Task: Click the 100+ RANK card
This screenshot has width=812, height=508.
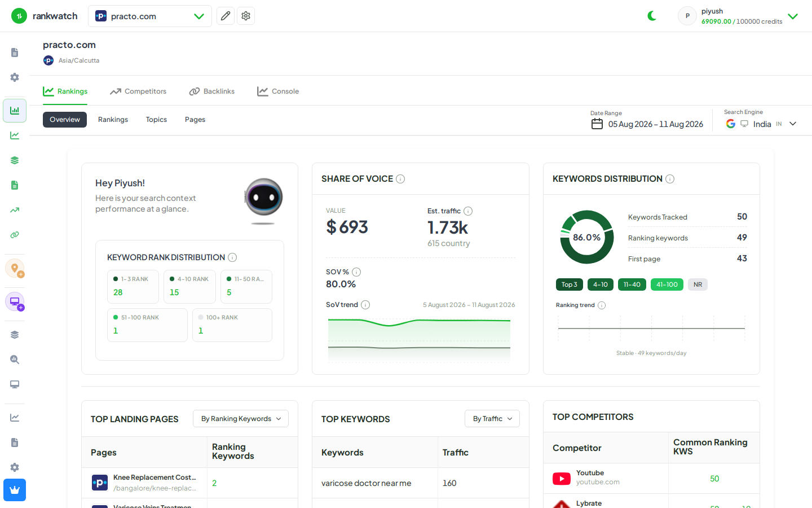Action: [x=232, y=325]
